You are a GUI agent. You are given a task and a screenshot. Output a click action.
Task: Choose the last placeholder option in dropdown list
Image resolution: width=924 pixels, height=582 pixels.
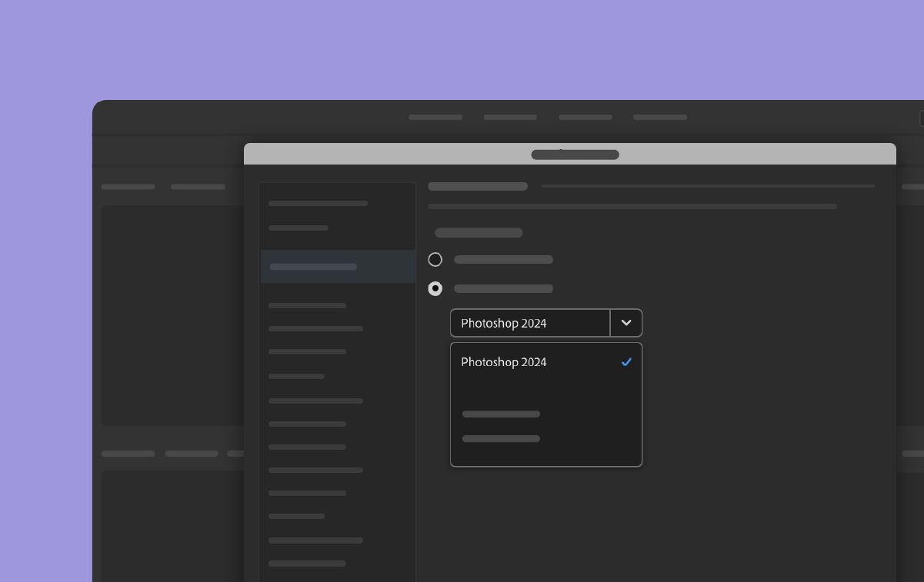click(x=501, y=439)
